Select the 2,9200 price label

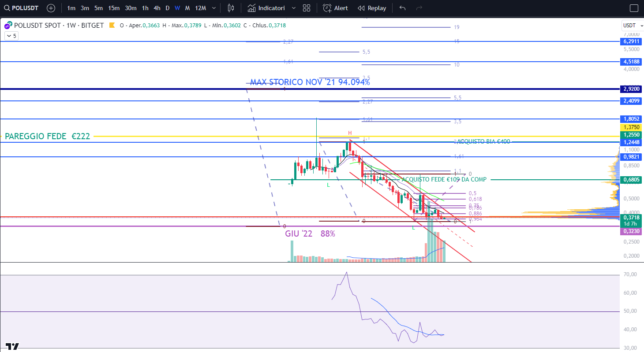tap(631, 89)
